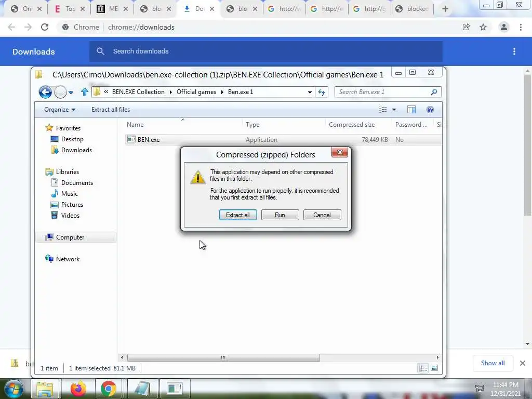Open Documents library
This screenshot has height=399, width=532.
pyautogui.click(x=77, y=182)
